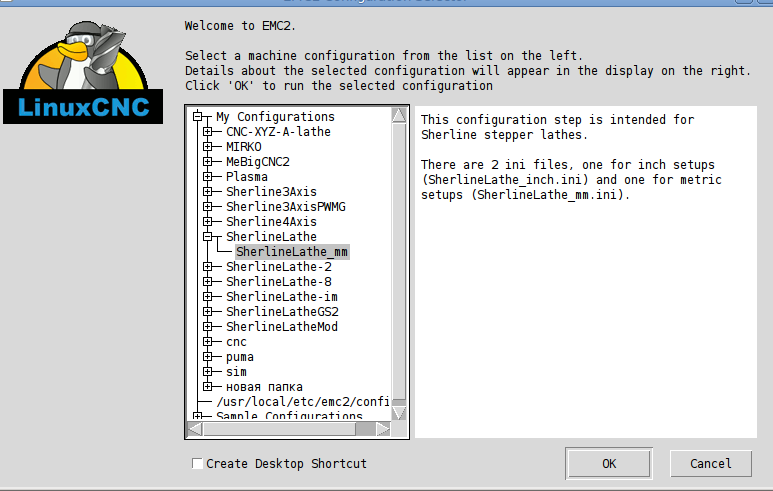Screen dimensions: 773x491
Task: Choose MeBigCNC2 in the configuration list
Action: click(257, 162)
